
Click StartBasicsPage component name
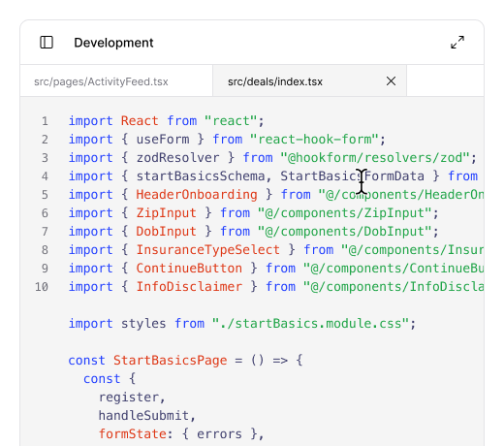170,361
